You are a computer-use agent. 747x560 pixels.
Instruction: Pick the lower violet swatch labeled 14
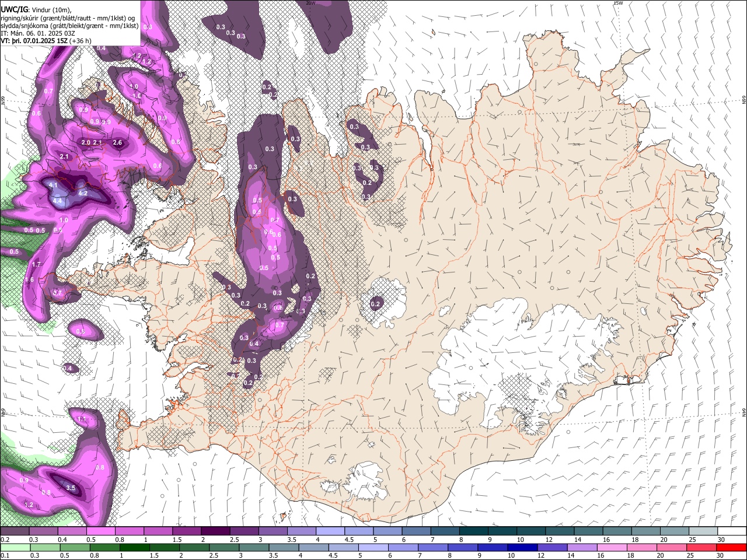click(581, 548)
